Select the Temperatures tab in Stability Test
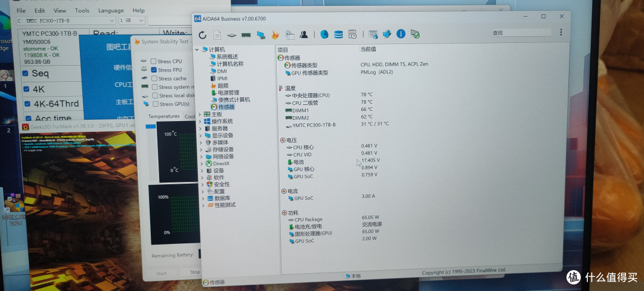The height and width of the screenshot is (291, 644). [x=163, y=116]
